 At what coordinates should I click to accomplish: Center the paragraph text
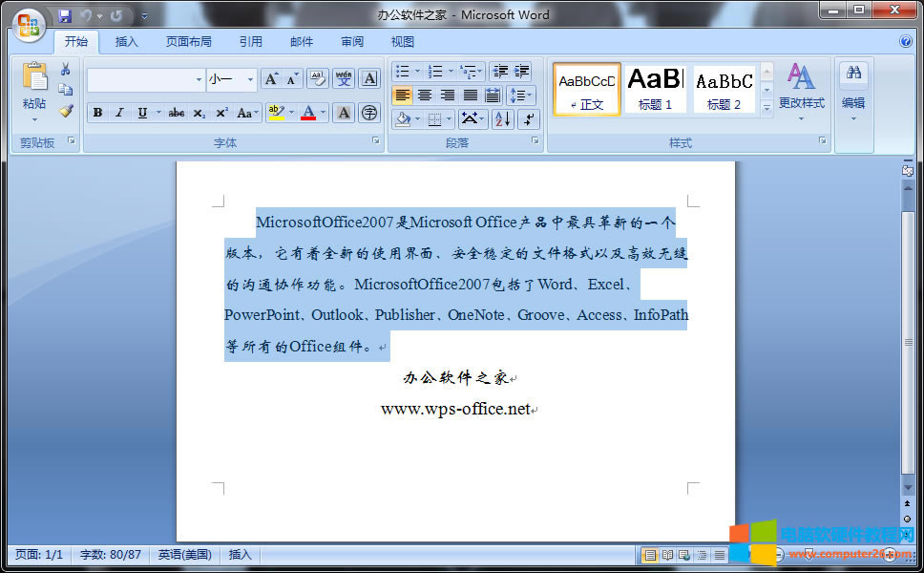[x=425, y=95]
